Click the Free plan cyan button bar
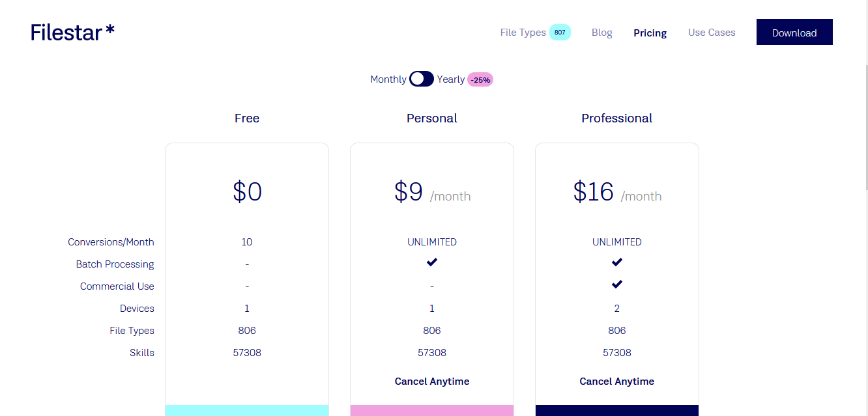The height and width of the screenshot is (416, 868). pyautogui.click(x=247, y=410)
